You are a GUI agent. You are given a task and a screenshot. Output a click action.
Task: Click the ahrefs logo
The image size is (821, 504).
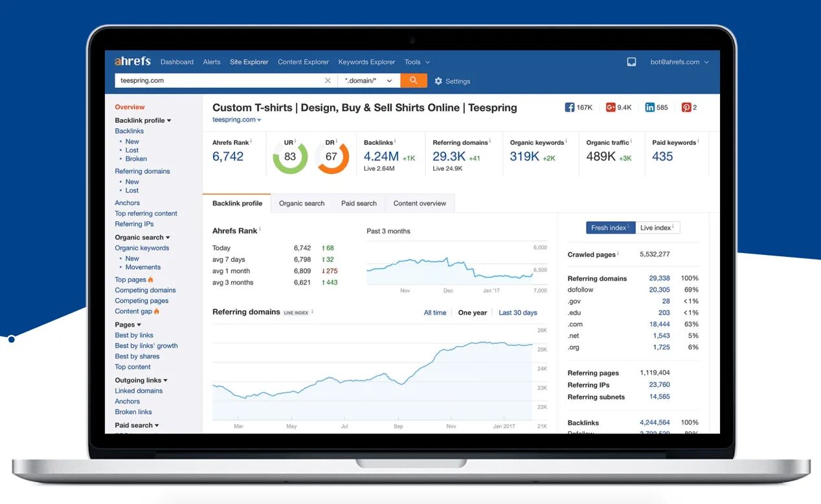pyautogui.click(x=133, y=61)
